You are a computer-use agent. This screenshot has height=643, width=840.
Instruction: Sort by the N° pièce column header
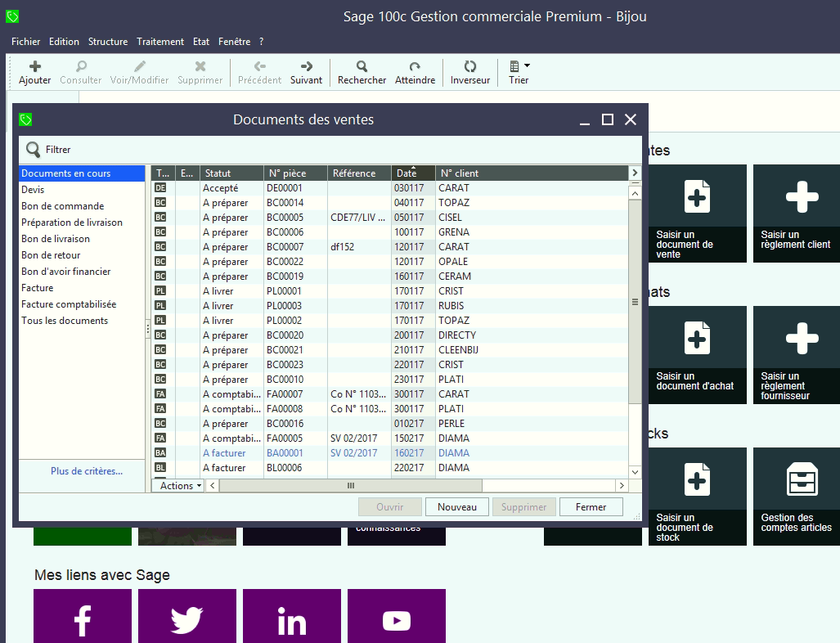click(296, 173)
